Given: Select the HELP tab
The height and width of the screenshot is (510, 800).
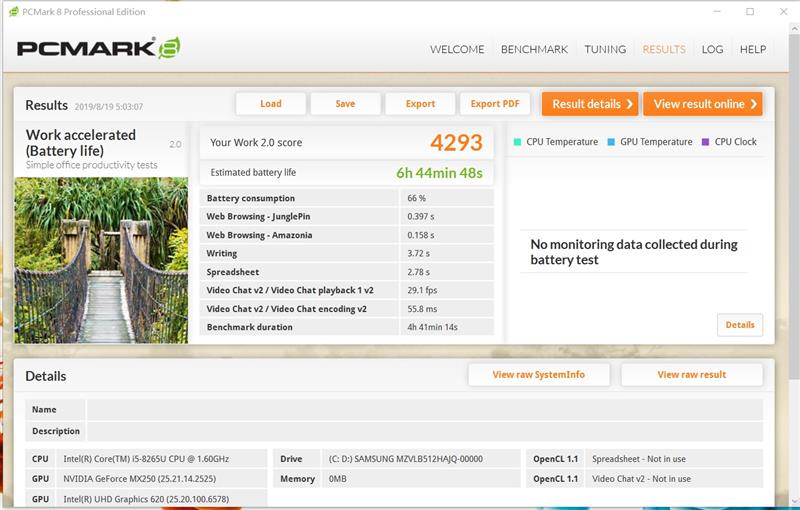Looking at the screenshot, I should [753, 49].
